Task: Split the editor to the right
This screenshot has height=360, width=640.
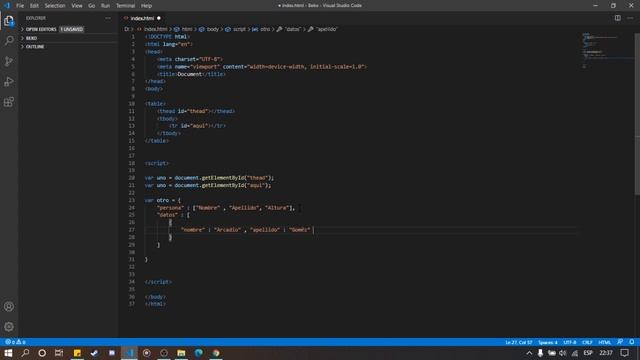Action: (x=618, y=18)
